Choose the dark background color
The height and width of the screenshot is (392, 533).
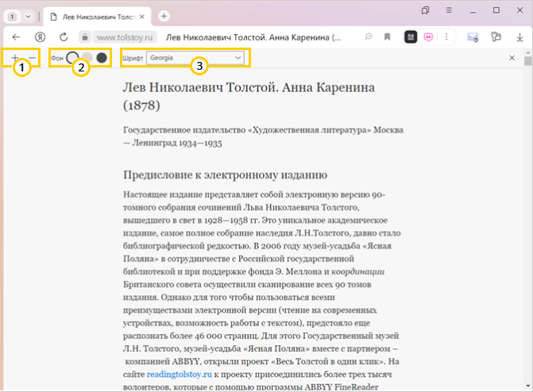(x=102, y=58)
